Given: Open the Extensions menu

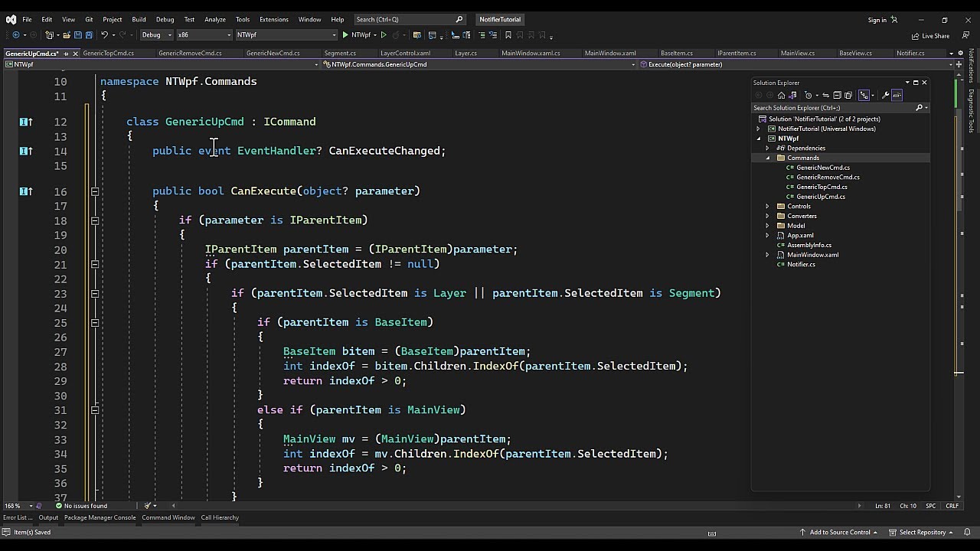Looking at the screenshot, I should [273, 19].
